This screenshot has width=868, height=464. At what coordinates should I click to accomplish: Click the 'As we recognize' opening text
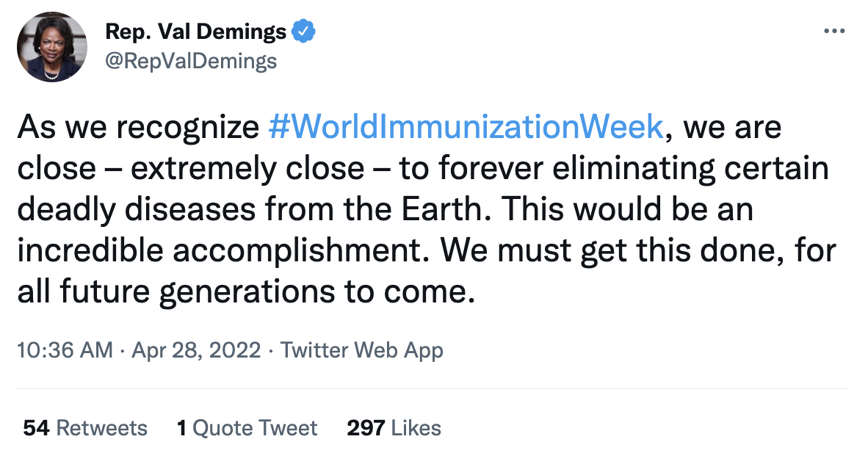138,127
